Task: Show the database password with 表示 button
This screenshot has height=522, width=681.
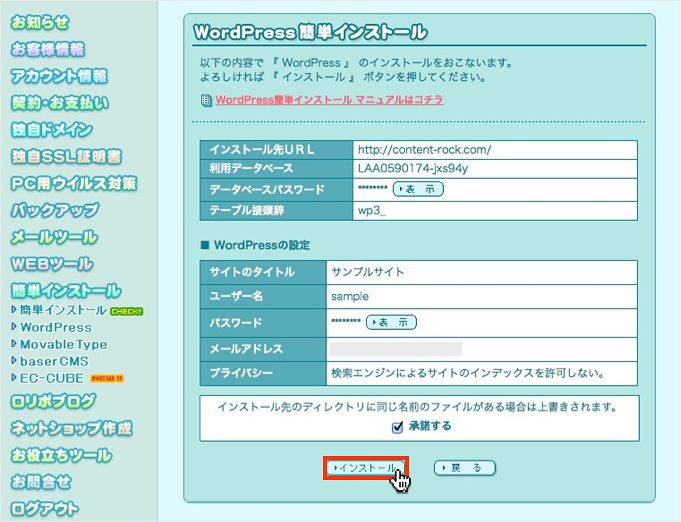Action: [x=418, y=189]
